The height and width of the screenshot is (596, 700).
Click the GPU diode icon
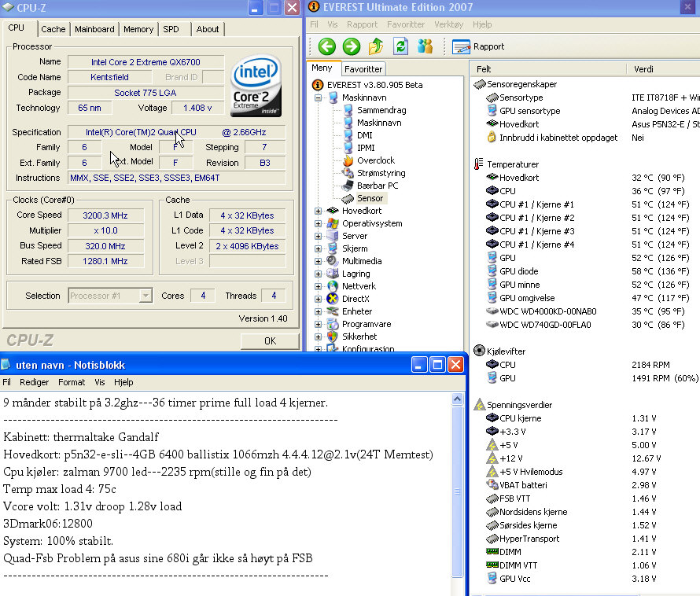pos(492,270)
